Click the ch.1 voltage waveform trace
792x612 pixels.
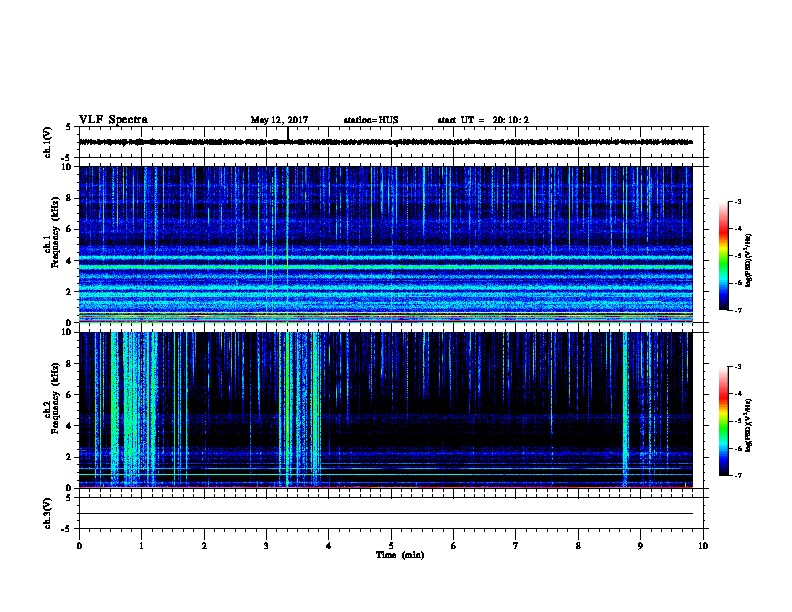click(x=386, y=142)
